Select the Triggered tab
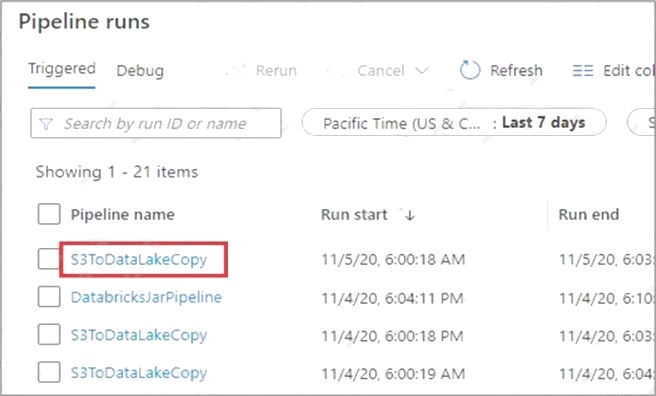The height and width of the screenshot is (396, 656). (x=62, y=69)
